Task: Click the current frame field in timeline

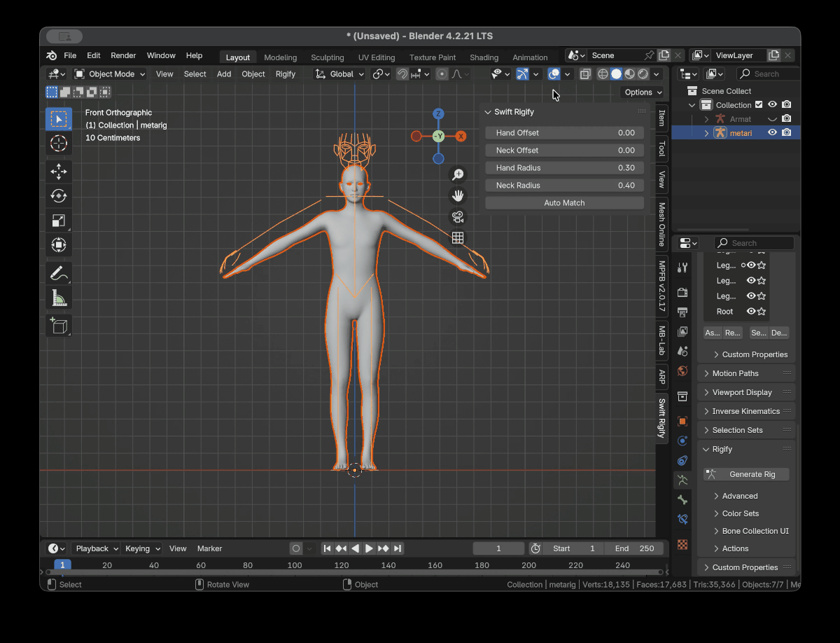Action: point(498,548)
